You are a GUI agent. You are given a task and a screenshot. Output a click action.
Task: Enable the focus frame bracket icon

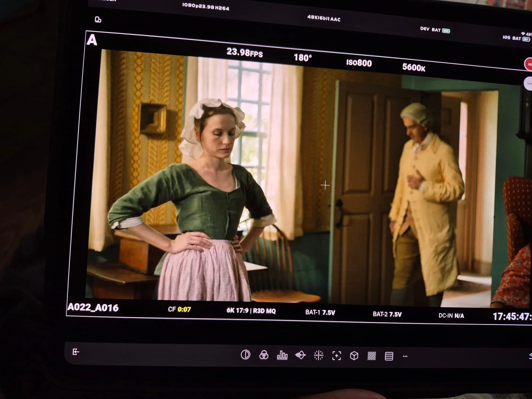tap(336, 356)
